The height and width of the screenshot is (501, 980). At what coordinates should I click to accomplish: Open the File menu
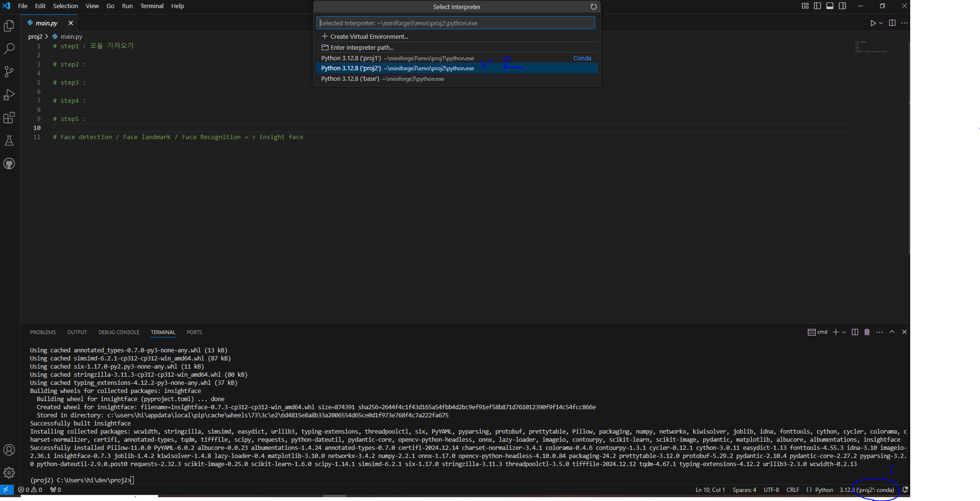coord(23,6)
